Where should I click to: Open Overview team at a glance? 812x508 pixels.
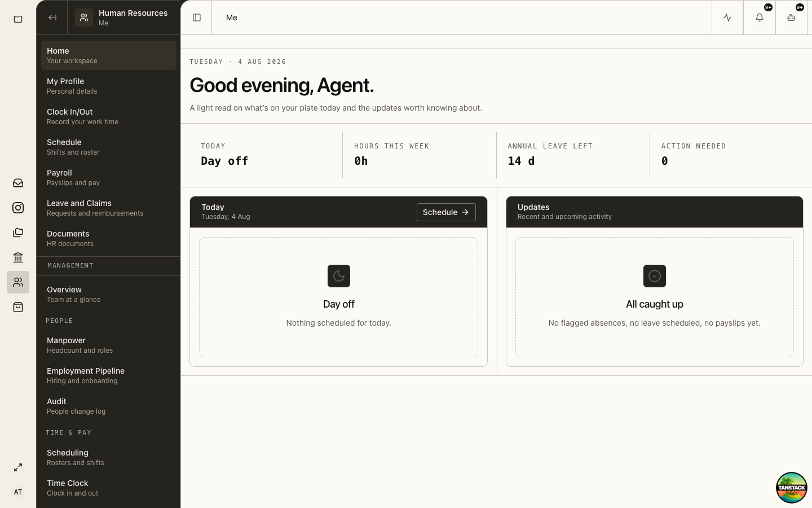click(109, 294)
